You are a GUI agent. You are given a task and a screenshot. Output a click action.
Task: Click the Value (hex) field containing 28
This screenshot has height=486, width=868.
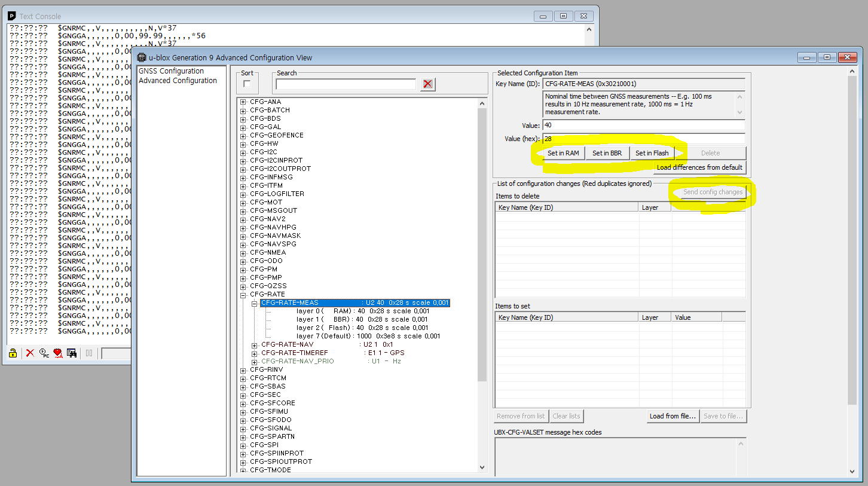click(x=644, y=139)
